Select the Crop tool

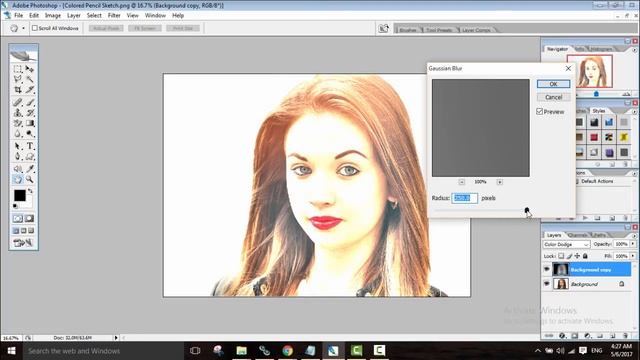pos(18,89)
